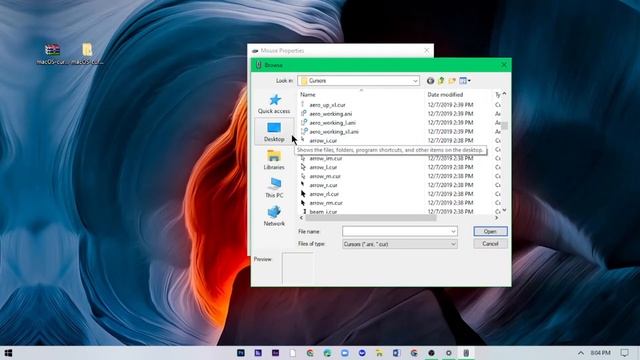Select the file arrow_r.cur
This screenshot has height=360, width=640.
(323, 185)
